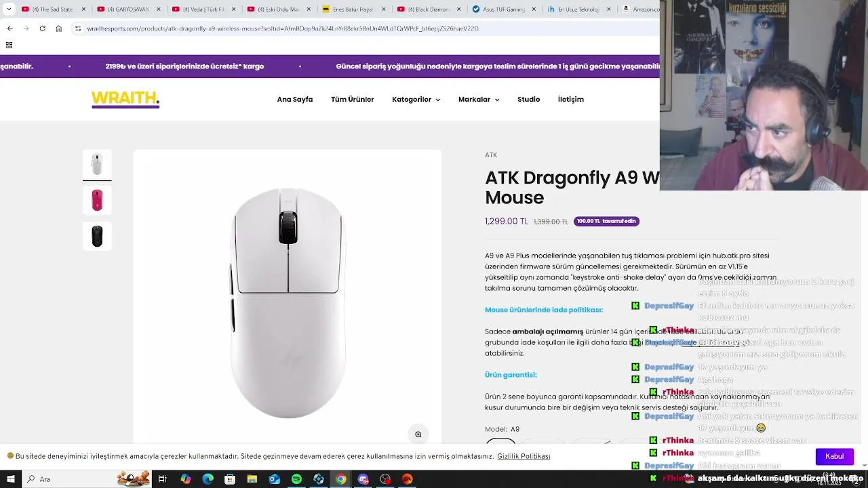
Task: Expand the Kategoriler dropdown menu
Action: pyautogui.click(x=416, y=100)
